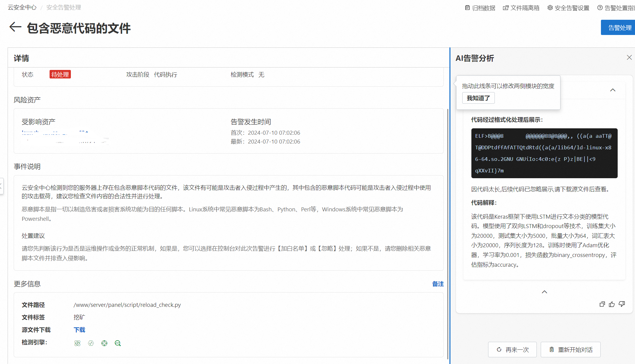Click the 云安全中心 breadcrumb
This screenshot has width=635, height=364.
click(22, 7)
